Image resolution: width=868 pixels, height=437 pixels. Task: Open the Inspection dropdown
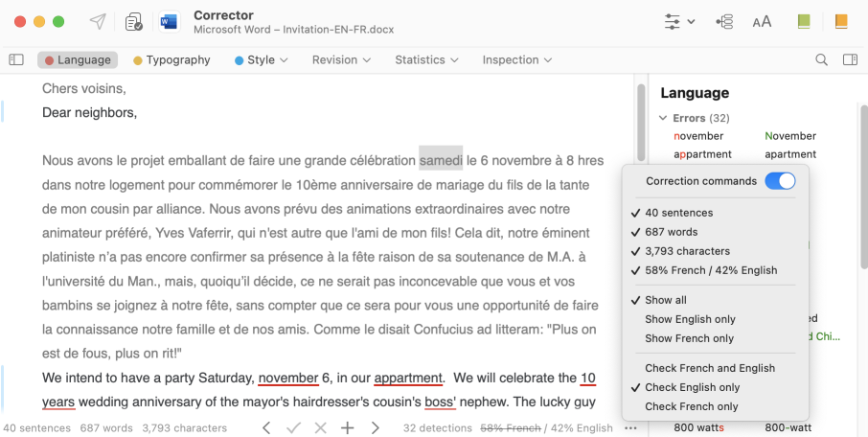pos(517,59)
